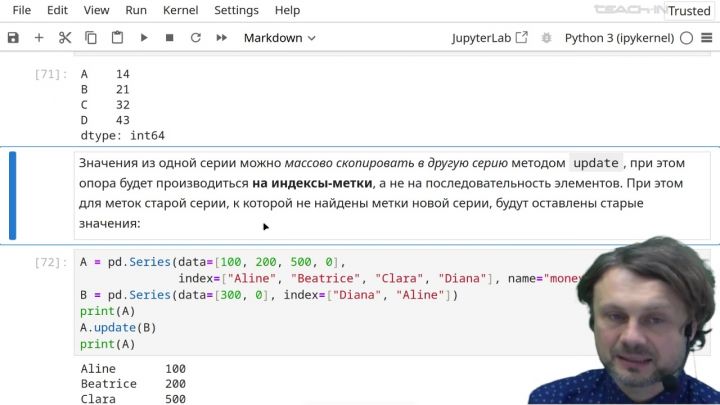Screen dimensions: 720x405
Task: Open the hamburger menu at toolbar end
Action: click(x=707, y=38)
